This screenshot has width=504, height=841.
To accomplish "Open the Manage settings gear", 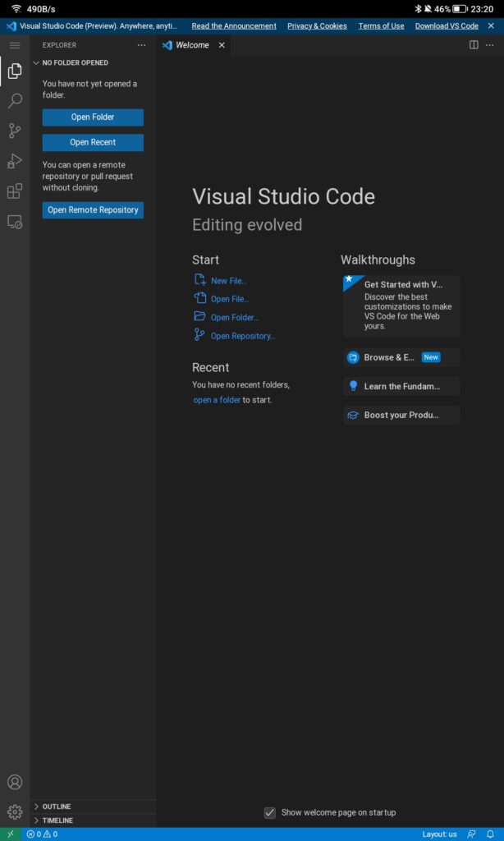I will pos(14,811).
